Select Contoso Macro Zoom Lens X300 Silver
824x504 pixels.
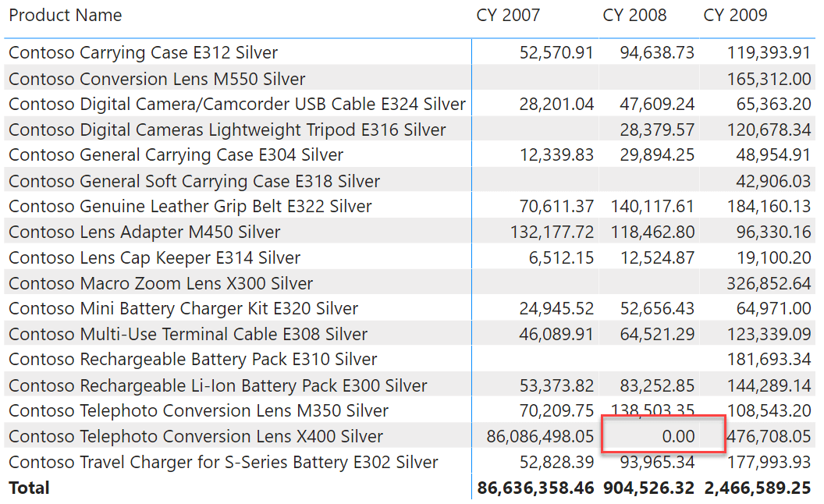pyautogui.click(x=161, y=283)
